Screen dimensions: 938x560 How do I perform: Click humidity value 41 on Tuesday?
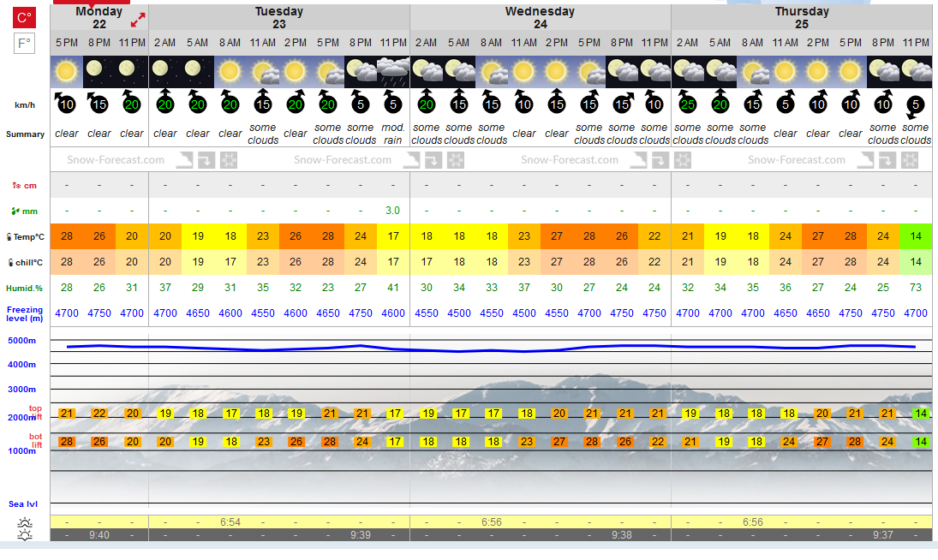[393, 288]
